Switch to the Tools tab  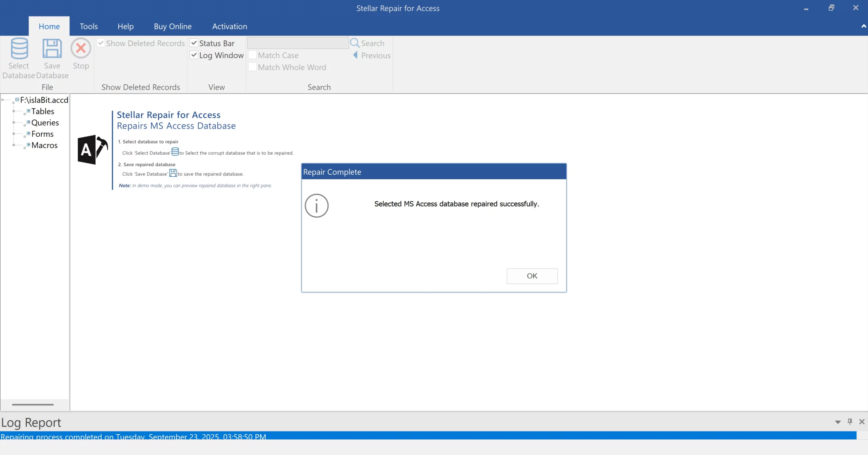coord(88,26)
